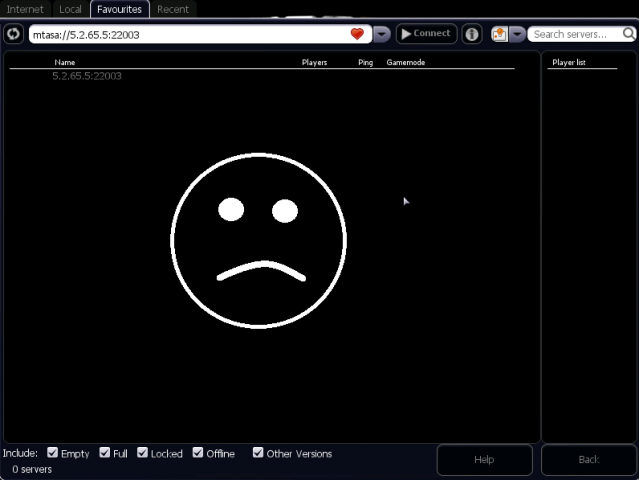Screen dimensions: 639x480
Task: Click the red heart favourite icon
Action: 357,34
